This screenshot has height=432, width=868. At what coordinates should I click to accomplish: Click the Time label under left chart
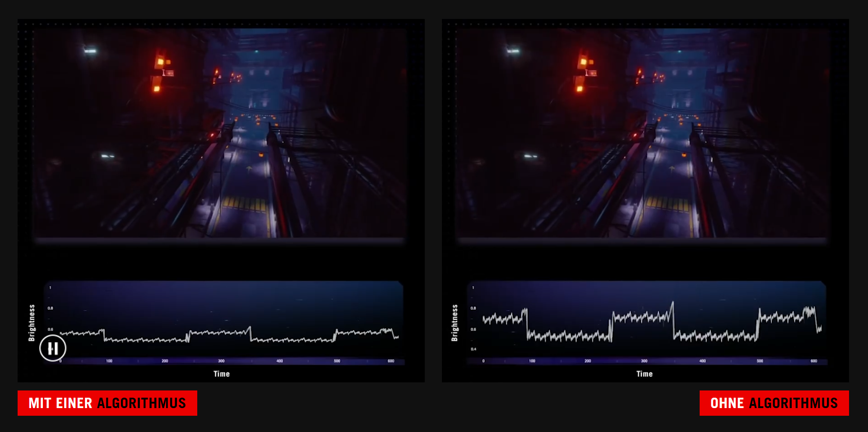[x=222, y=374]
